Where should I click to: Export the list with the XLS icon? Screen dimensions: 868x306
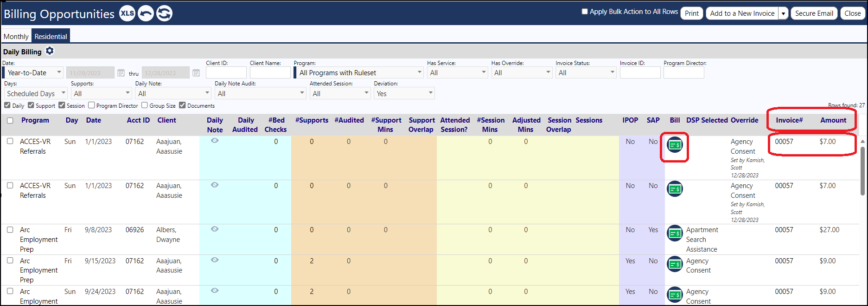click(128, 13)
